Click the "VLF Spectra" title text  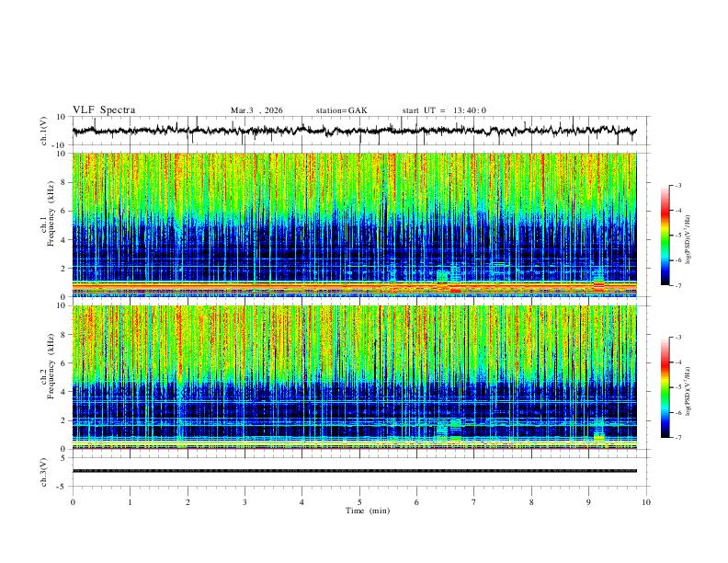point(104,110)
